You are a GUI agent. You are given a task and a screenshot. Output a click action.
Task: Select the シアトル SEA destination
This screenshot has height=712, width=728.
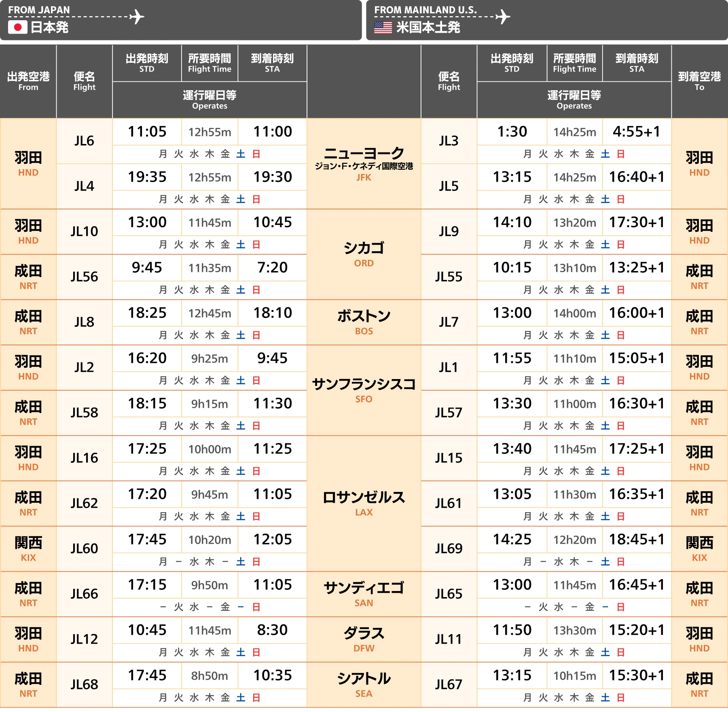pos(364,684)
